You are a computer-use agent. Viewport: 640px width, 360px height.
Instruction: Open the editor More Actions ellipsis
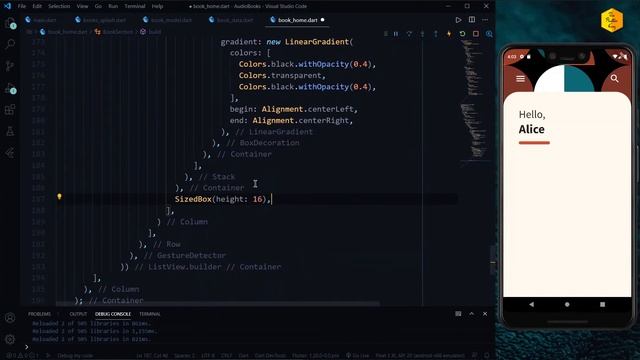click(485, 20)
